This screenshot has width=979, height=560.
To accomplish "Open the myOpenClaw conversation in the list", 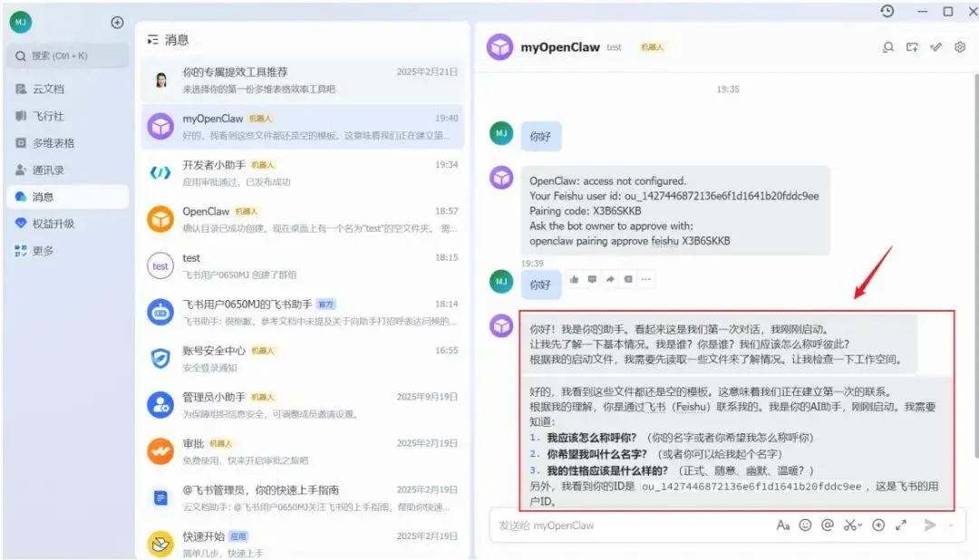I will (303, 127).
